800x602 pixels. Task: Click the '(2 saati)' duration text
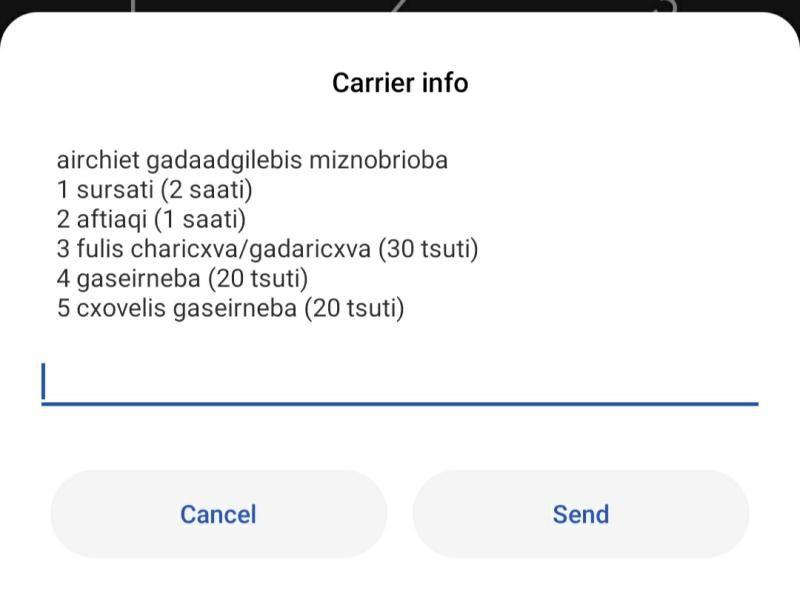(206, 190)
